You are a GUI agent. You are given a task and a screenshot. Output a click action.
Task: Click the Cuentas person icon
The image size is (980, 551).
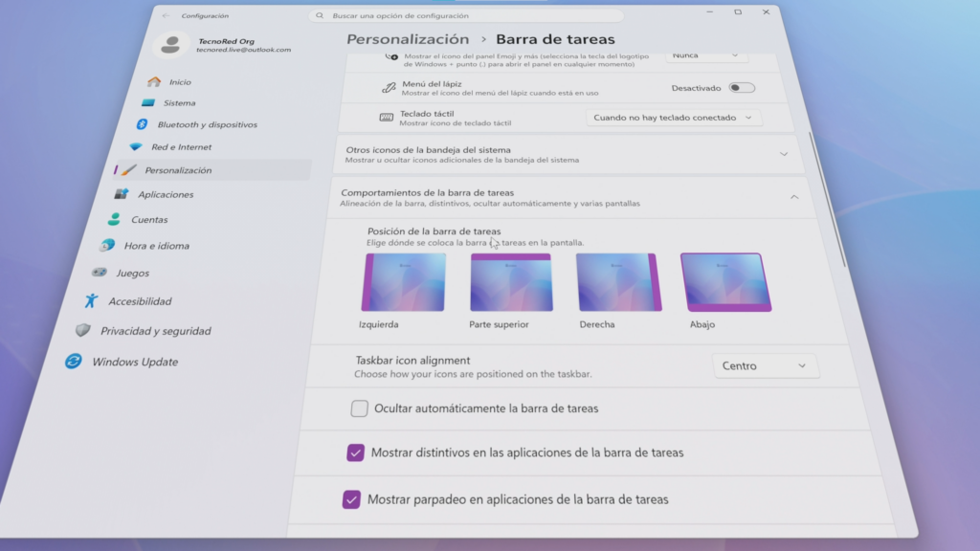click(114, 219)
